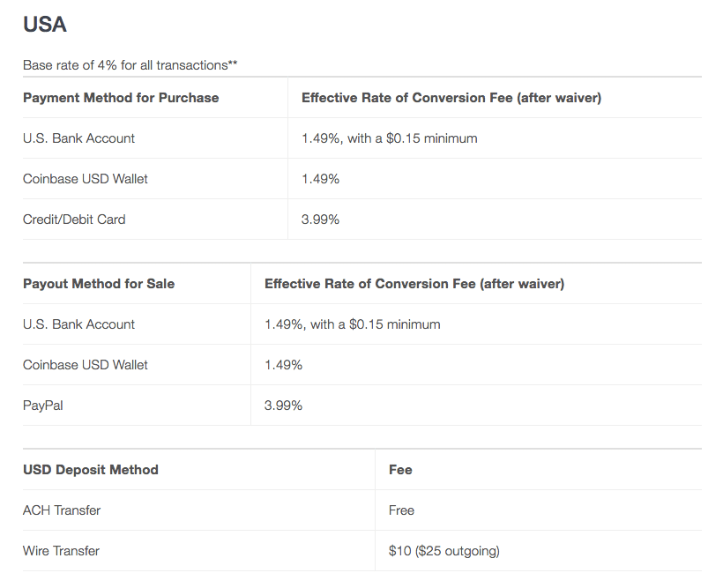Click the sale table's Effective Rate header
Image resolution: width=723 pixels, height=588 pixels.
point(414,284)
